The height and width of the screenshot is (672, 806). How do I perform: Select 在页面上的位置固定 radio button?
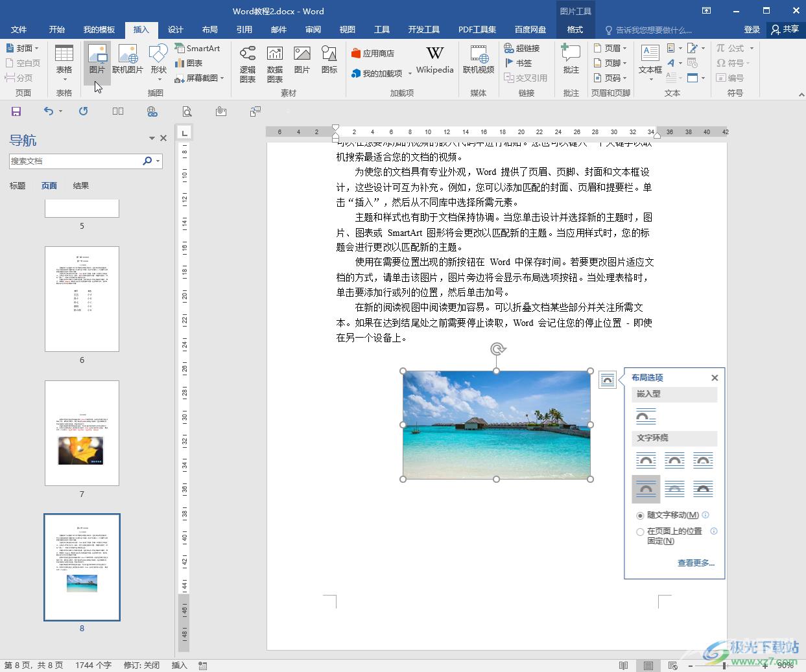coord(640,532)
